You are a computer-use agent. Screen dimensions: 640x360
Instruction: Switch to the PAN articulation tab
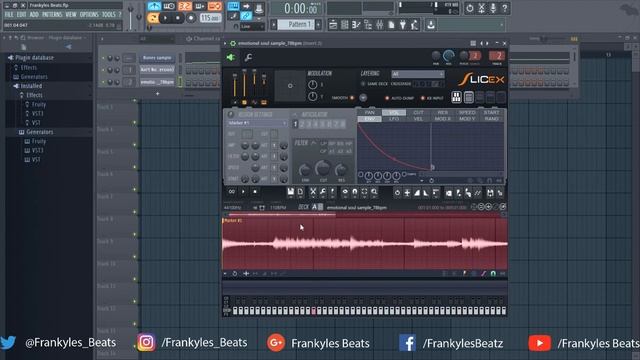(369, 112)
